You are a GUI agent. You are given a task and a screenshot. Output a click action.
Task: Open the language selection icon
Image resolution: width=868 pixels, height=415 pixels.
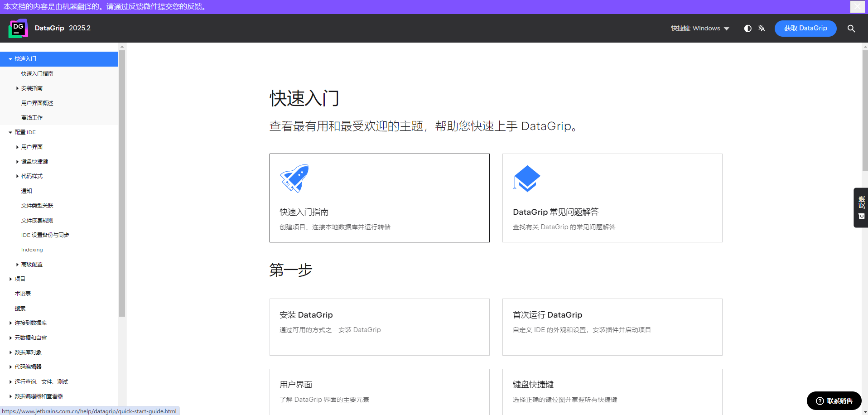click(762, 28)
